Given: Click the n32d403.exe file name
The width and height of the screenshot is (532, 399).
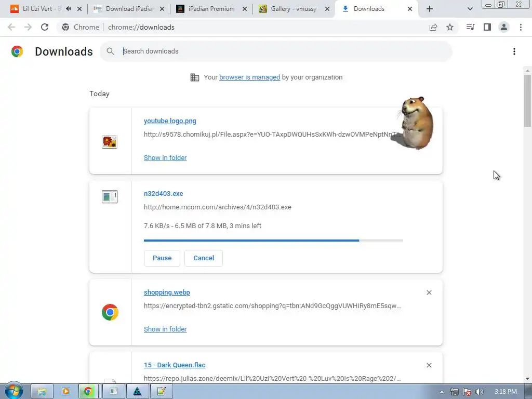Looking at the screenshot, I should coord(163,194).
